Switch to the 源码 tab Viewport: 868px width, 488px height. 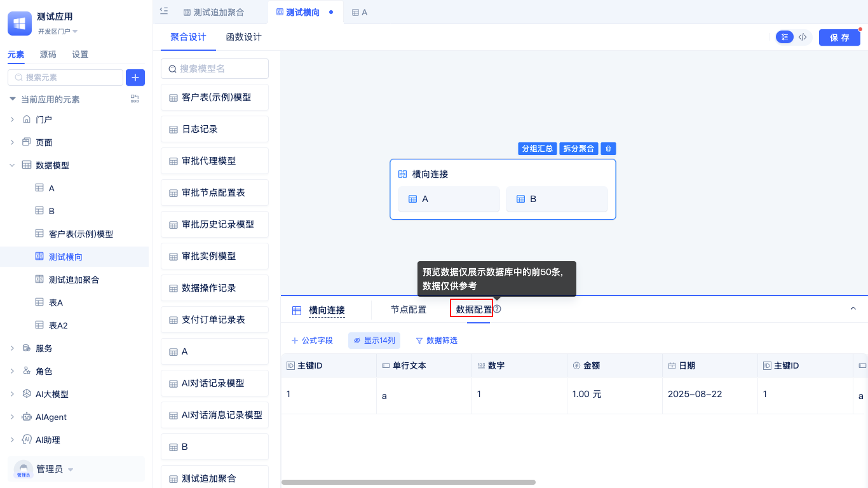pyautogui.click(x=48, y=55)
